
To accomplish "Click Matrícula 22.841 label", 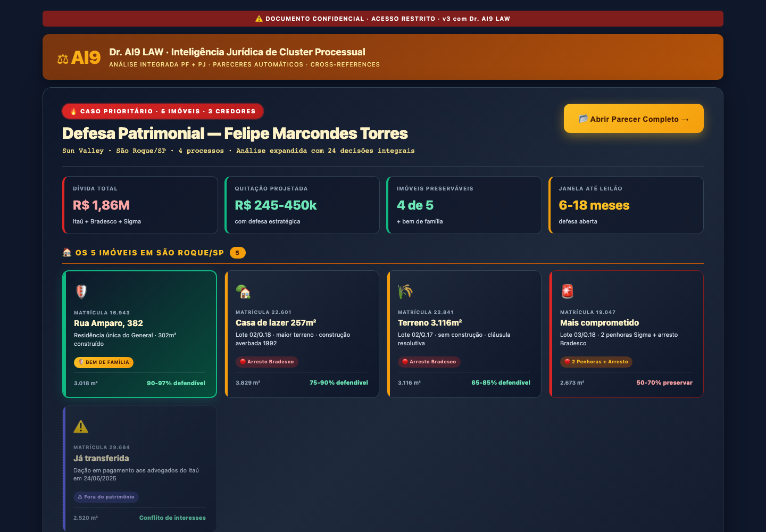I will (x=426, y=312).
